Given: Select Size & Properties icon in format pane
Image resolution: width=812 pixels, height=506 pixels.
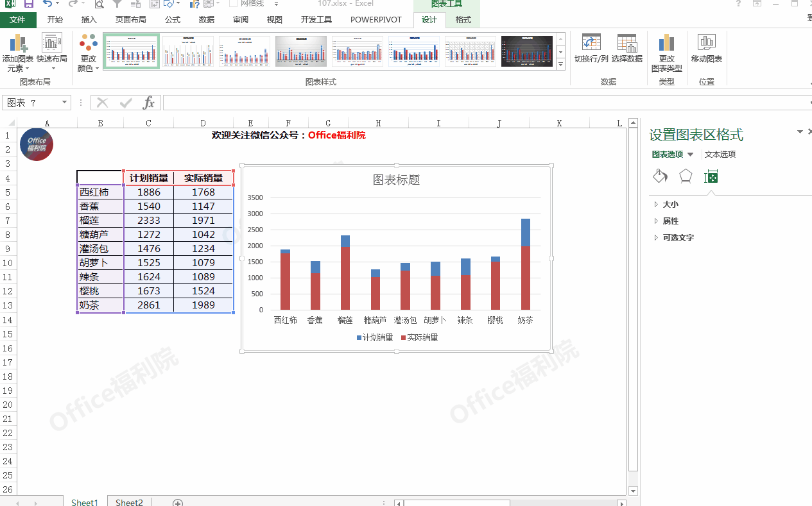Looking at the screenshot, I should 711,177.
